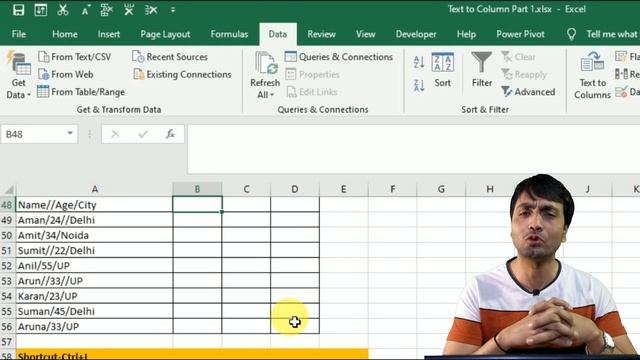Click cell containing Karan/23/UP
Image resolution: width=640 pixels, height=360 pixels.
point(94,296)
